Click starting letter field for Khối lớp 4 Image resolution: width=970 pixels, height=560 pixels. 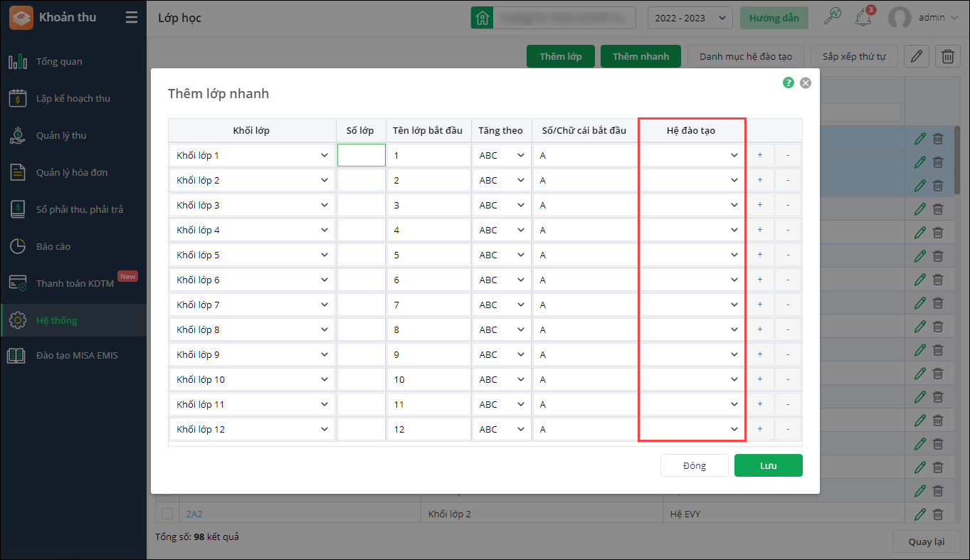tap(585, 230)
